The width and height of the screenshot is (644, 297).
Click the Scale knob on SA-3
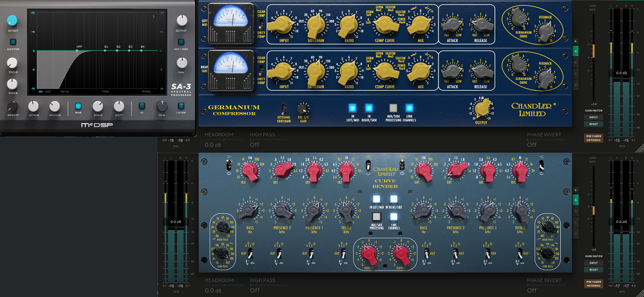click(98, 106)
